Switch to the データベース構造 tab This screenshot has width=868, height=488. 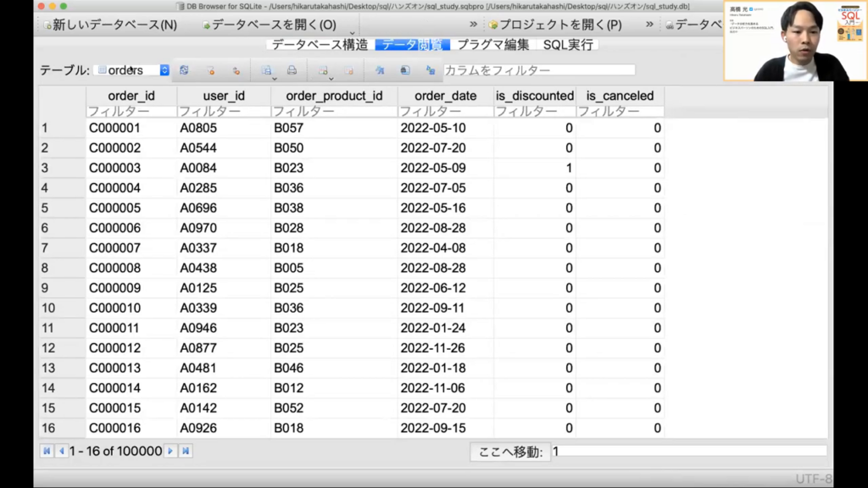[x=320, y=44]
